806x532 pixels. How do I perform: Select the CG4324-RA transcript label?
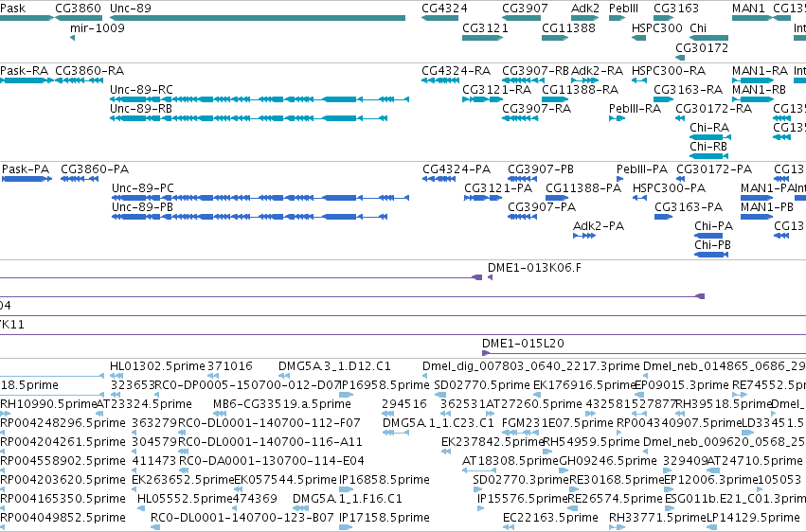tap(456, 71)
